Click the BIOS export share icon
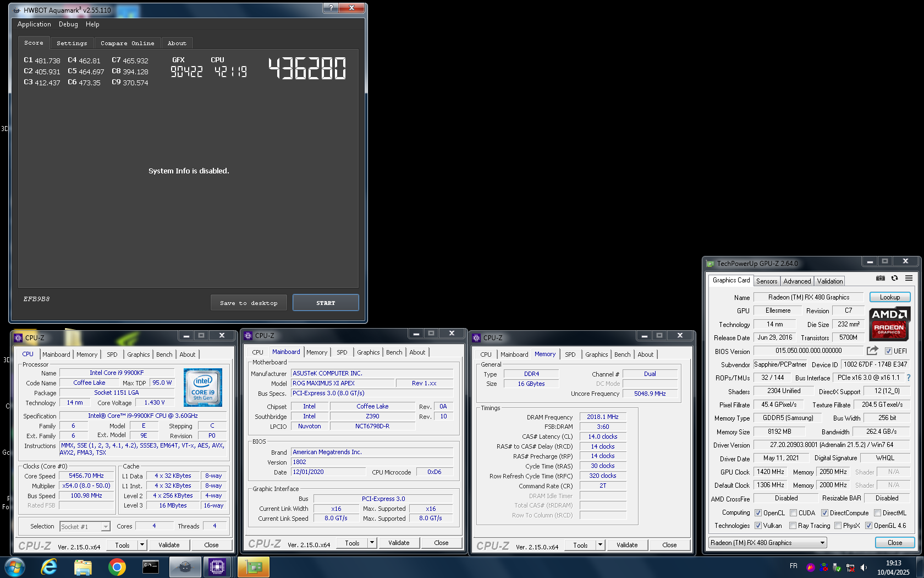Image resolution: width=924 pixels, height=578 pixels. (x=872, y=351)
